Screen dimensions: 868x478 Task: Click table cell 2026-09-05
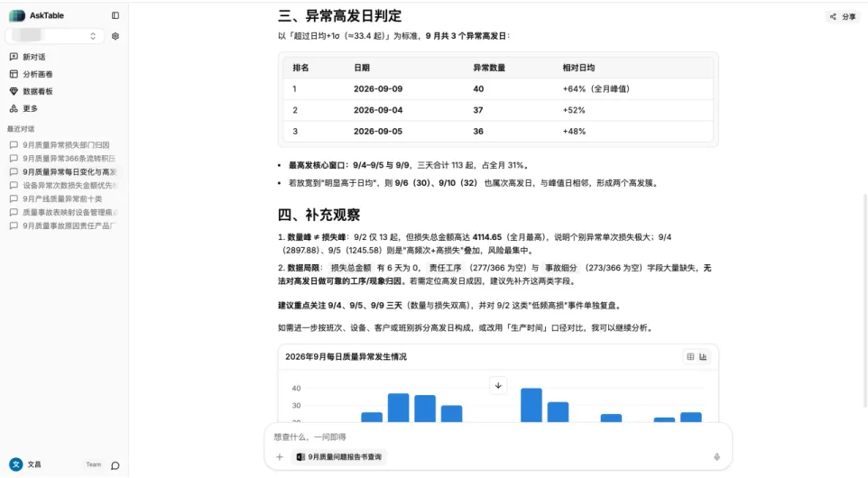point(378,131)
